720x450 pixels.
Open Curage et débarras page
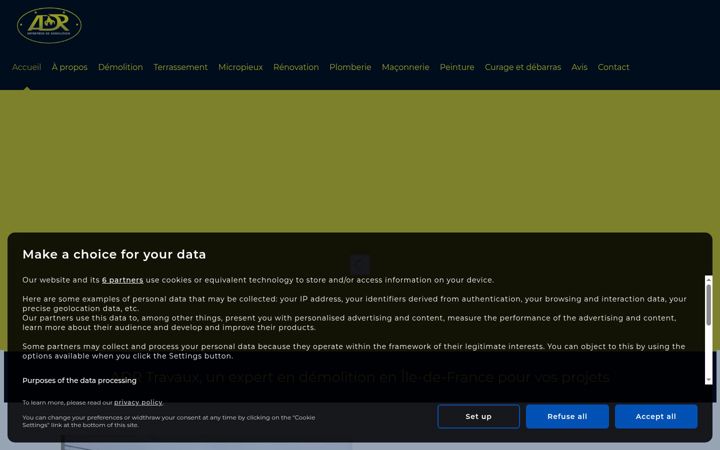tap(523, 67)
